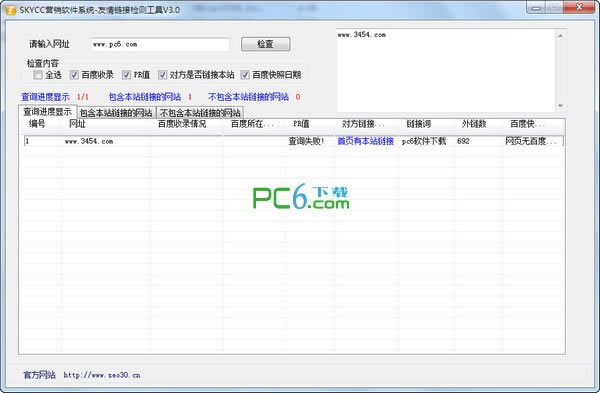Click the 百度所在... column header
The height and width of the screenshot is (393, 600).
[x=253, y=124]
